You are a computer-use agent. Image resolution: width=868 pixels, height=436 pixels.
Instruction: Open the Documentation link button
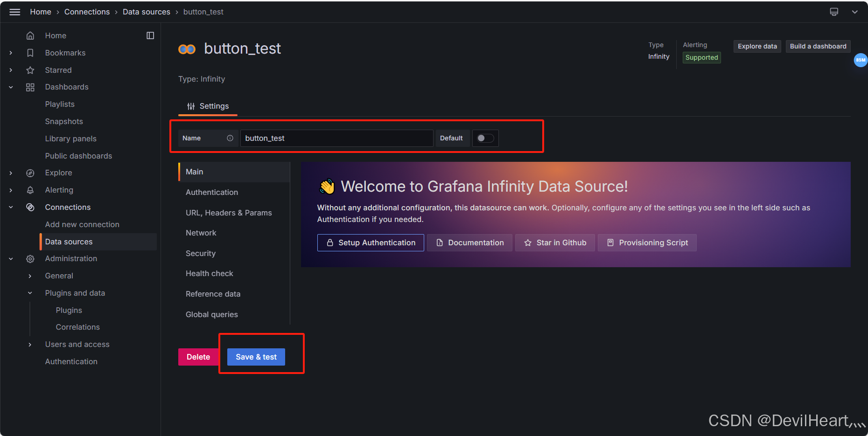[469, 242]
